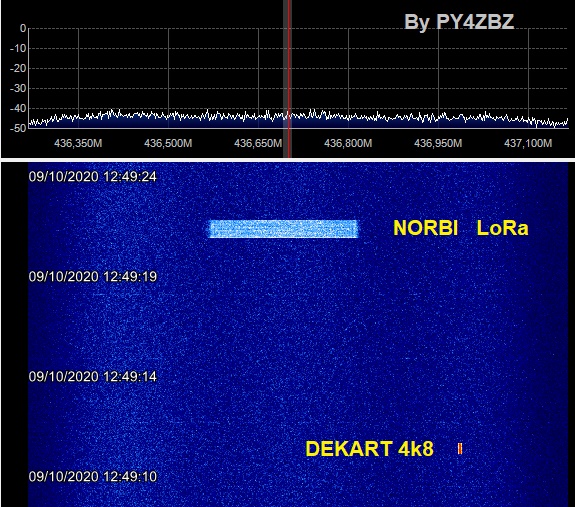Click the 436,950M frequency label

click(x=438, y=143)
